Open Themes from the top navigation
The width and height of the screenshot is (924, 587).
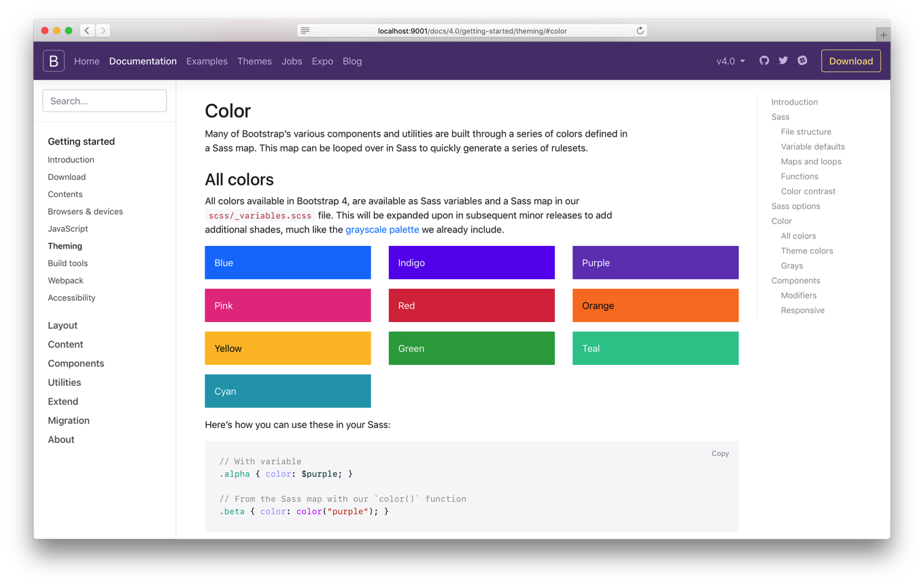(254, 61)
